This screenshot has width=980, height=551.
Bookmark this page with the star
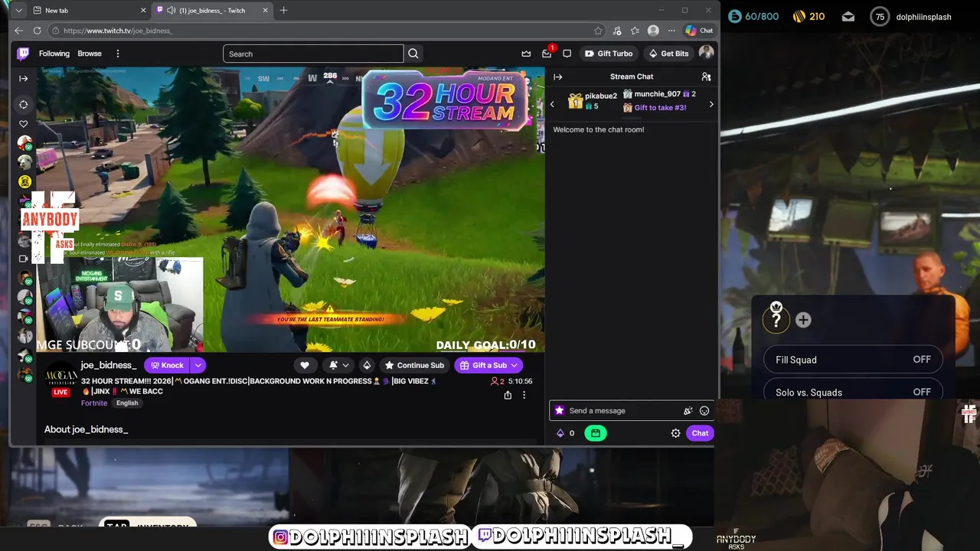598,31
